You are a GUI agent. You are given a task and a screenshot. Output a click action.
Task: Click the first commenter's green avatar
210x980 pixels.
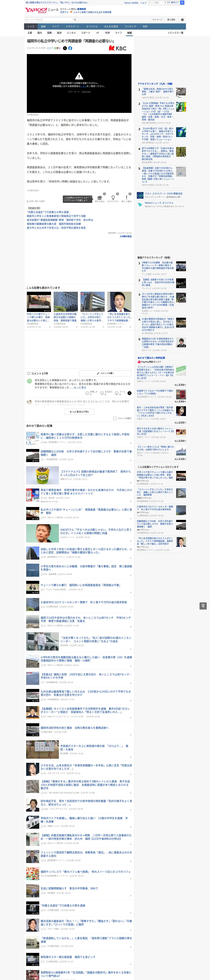[x=29, y=381]
